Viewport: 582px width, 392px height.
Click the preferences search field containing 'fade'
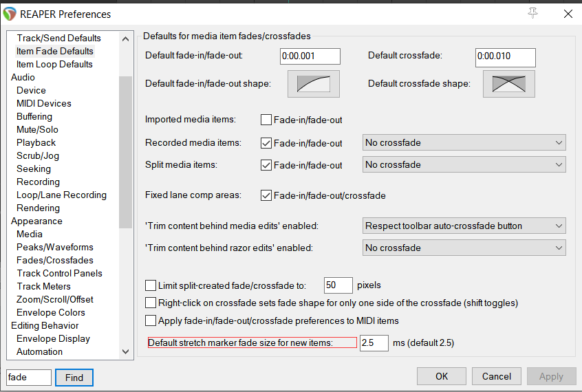pyautogui.click(x=29, y=378)
